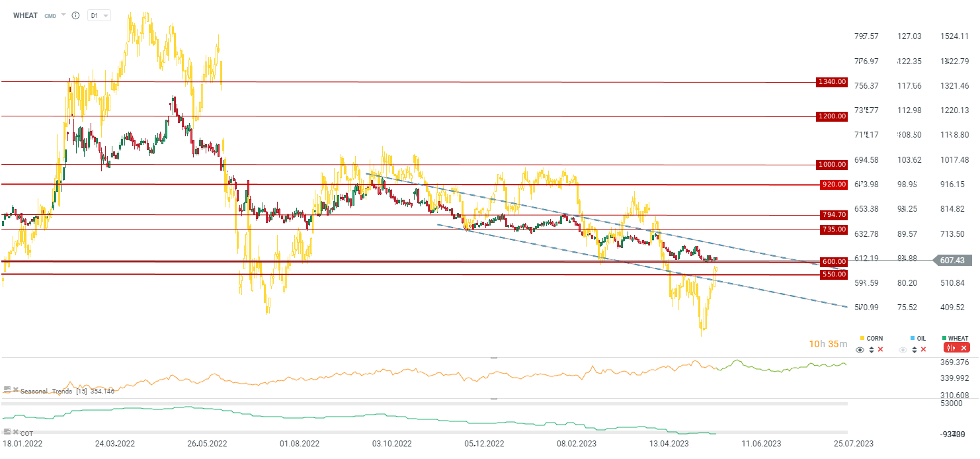
Task: Expand the D1 timeframe dropdown
Action: [x=99, y=15]
